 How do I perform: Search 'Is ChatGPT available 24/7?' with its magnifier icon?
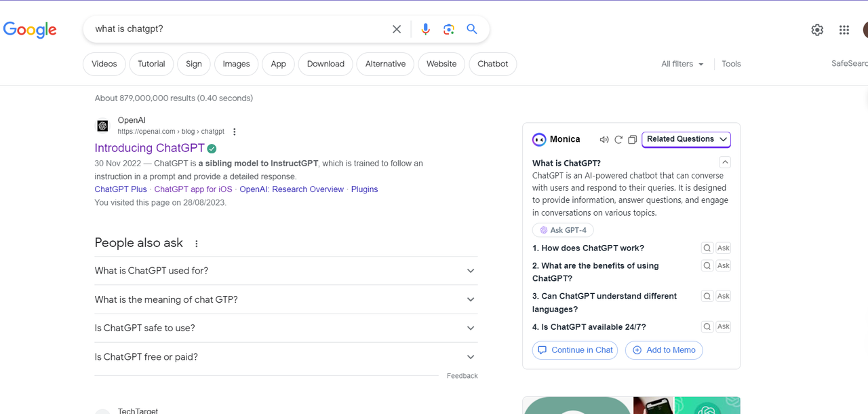click(707, 326)
